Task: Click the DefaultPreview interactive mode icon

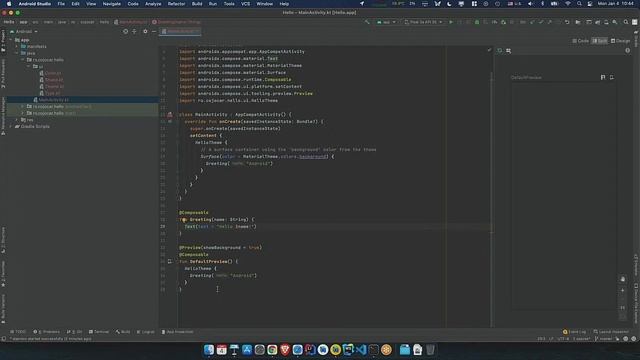Action: 603,77
